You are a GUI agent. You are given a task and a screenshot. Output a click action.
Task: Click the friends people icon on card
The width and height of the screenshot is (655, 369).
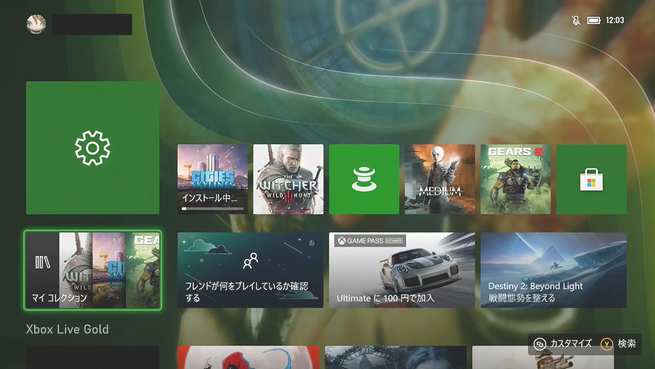point(251,260)
